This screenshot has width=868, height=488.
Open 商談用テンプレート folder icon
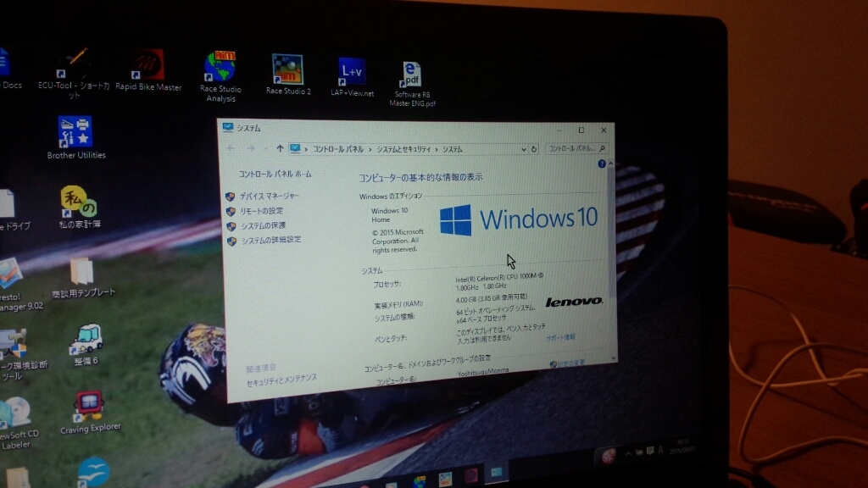click(x=83, y=278)
